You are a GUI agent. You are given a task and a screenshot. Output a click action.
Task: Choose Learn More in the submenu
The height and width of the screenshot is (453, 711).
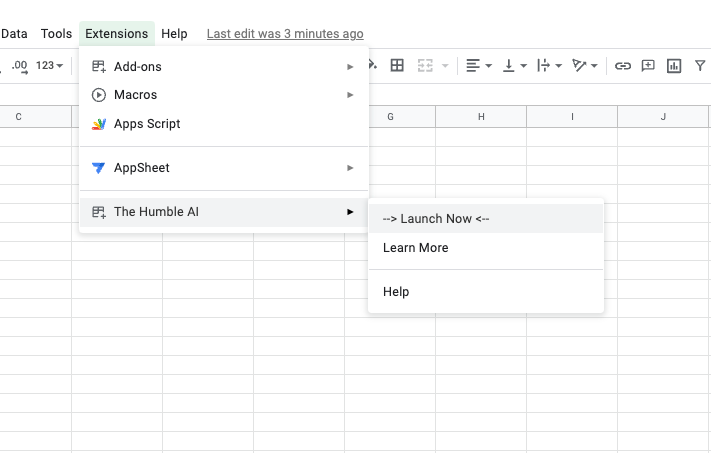pyautogui.click(x=486, y=248)
